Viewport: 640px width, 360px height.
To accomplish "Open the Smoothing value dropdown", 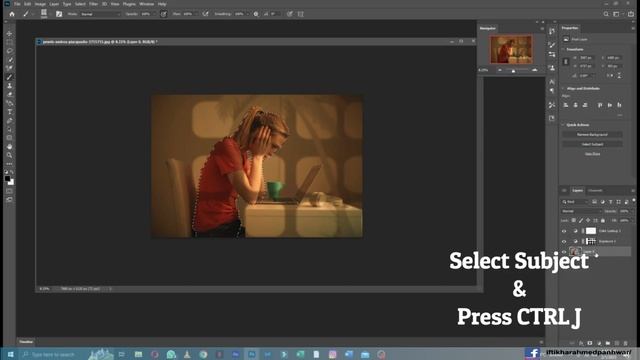I will (x=247, y=14).
